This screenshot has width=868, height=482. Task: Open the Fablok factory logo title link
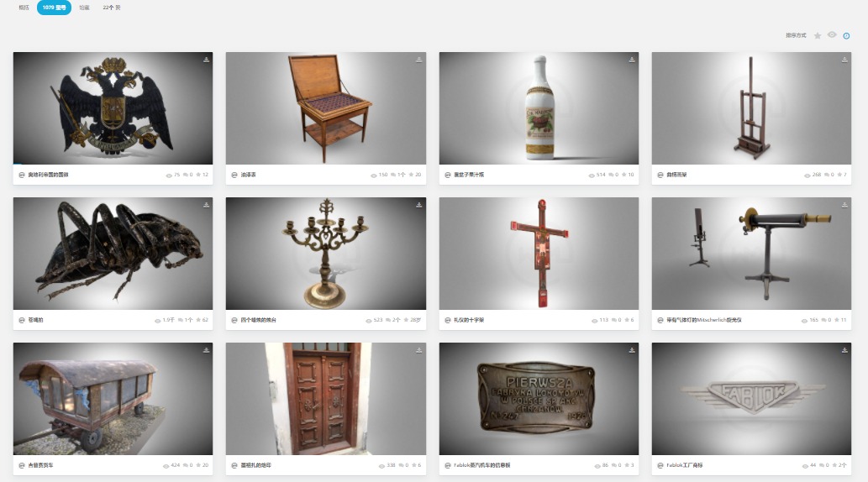pyautogui.click(x=684, y=465)
